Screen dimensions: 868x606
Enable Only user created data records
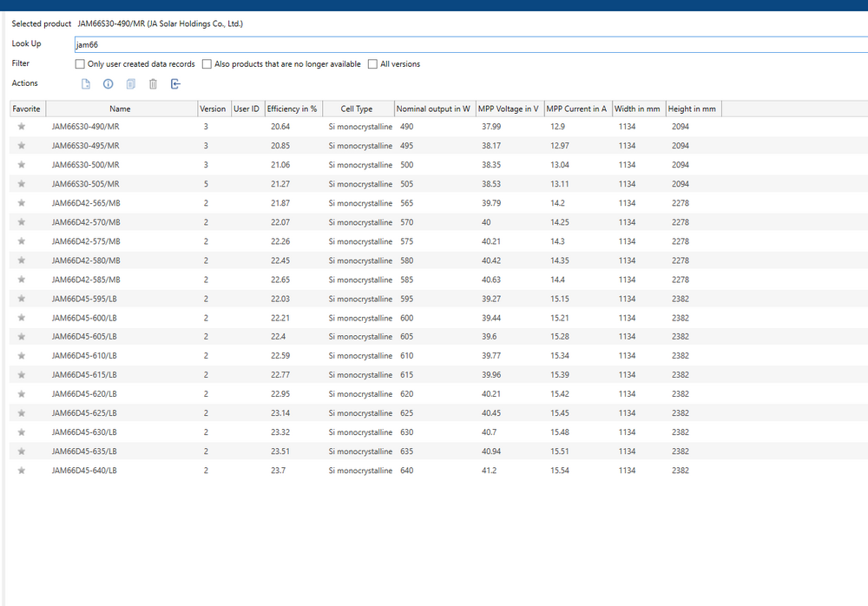pyautogui.click(x=81, y=64)
